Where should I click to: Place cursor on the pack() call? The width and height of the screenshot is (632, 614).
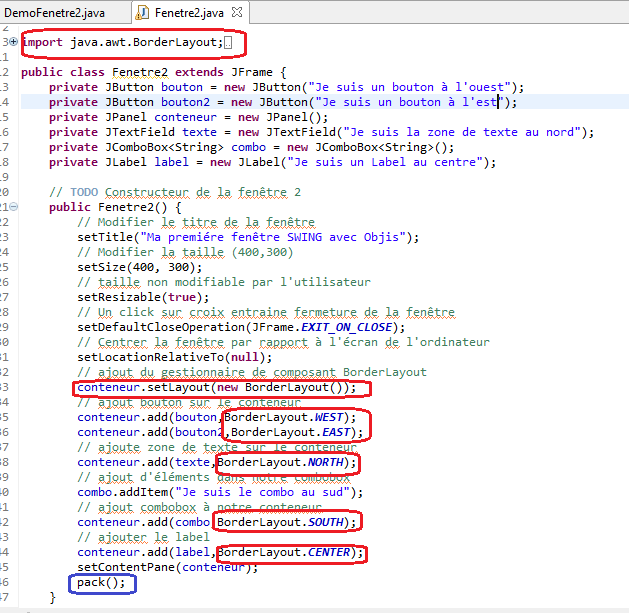[x=102, y=582]
